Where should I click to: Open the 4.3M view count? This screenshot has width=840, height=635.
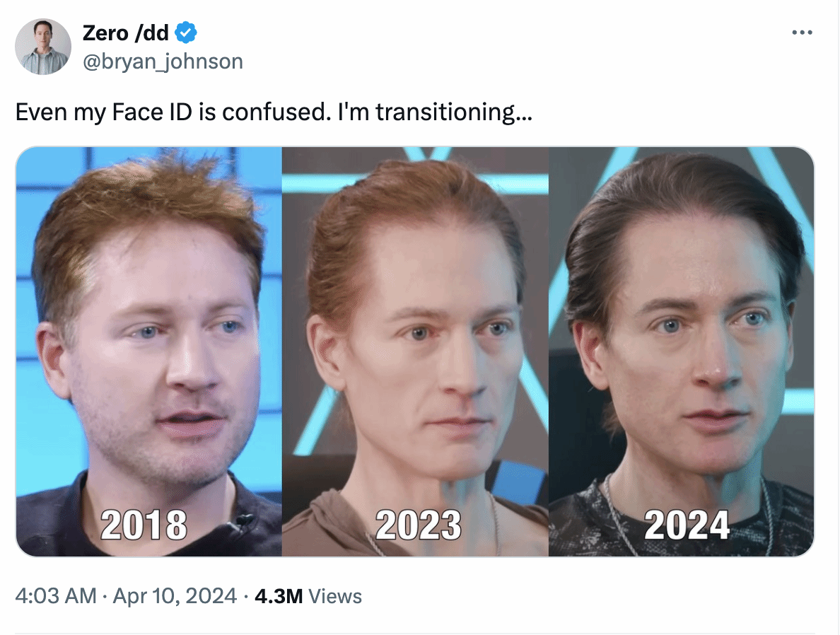(x=279, y=596)
